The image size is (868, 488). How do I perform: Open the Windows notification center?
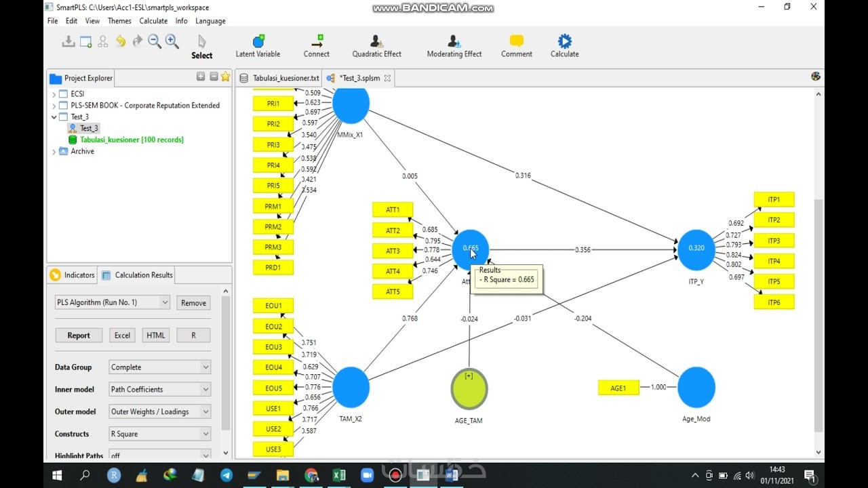(809, 475)
